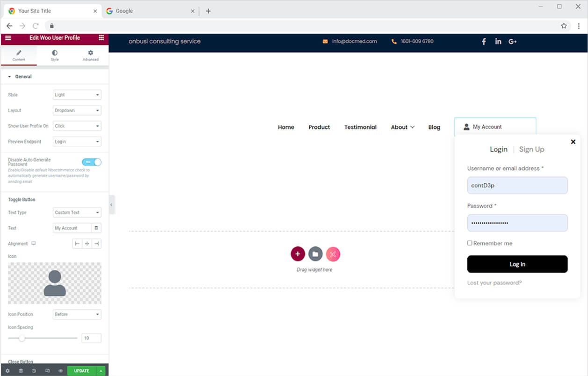Open the Style dropdown set to Light
Screen dimensions: 588x376
(x=77, y=95)
